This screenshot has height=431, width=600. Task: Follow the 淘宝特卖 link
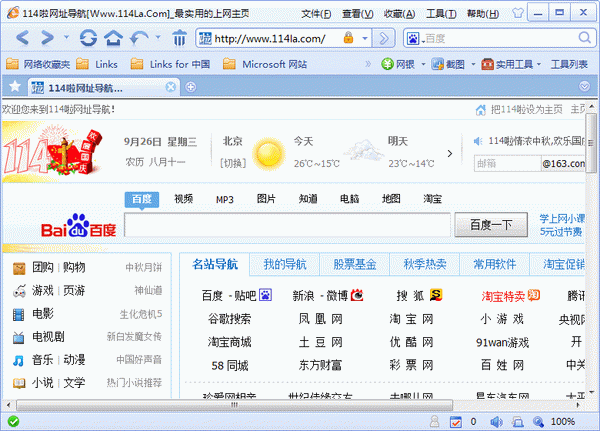pyautogui.click(x=503, y=296)
